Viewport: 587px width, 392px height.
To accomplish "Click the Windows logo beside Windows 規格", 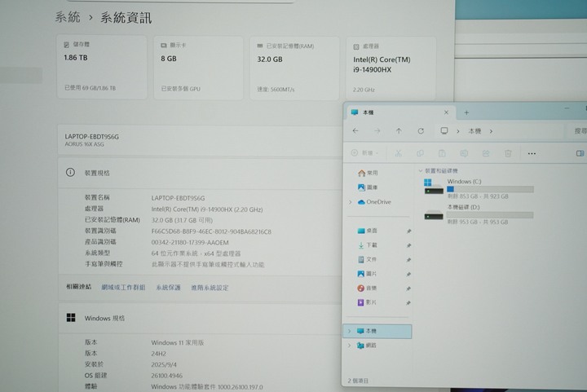I will pos(71,318).
